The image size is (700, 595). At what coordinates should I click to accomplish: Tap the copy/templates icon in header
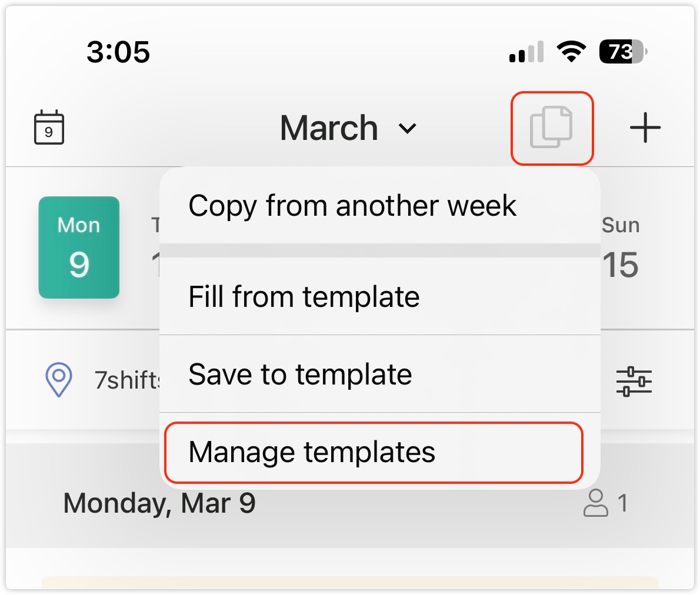[552, 128]
